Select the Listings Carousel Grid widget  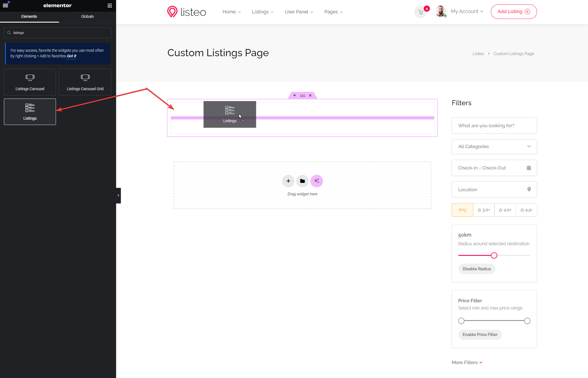85,82
